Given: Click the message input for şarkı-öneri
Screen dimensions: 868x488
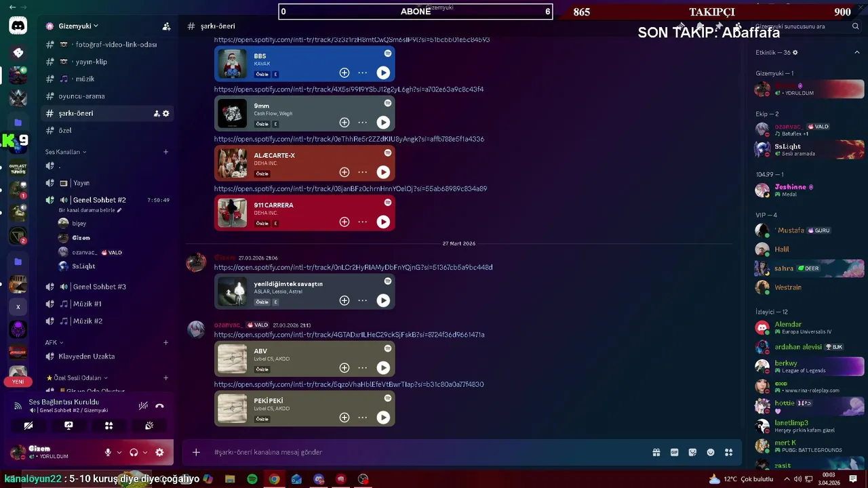Looking at the screenshot, I should click(x=427, y=452).
